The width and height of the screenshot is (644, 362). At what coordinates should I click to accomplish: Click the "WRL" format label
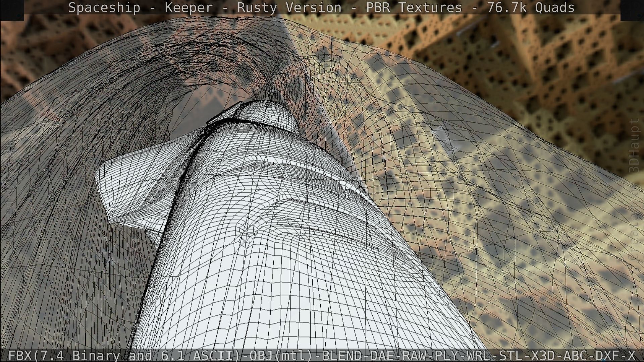pos(479,355)
